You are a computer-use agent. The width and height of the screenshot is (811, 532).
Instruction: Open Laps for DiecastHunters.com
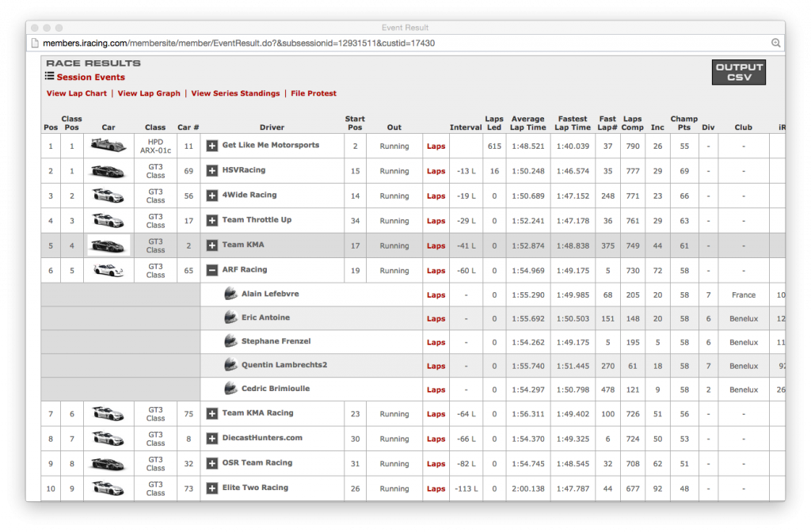pos(436,439)
